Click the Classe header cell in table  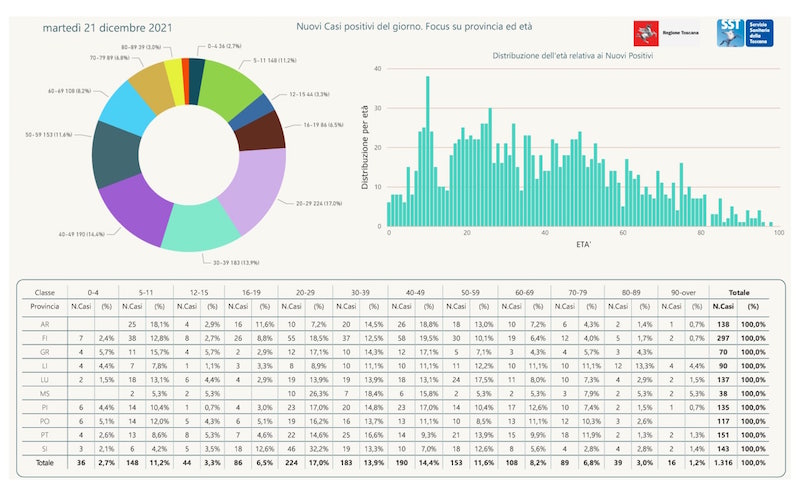pos(45,291)
